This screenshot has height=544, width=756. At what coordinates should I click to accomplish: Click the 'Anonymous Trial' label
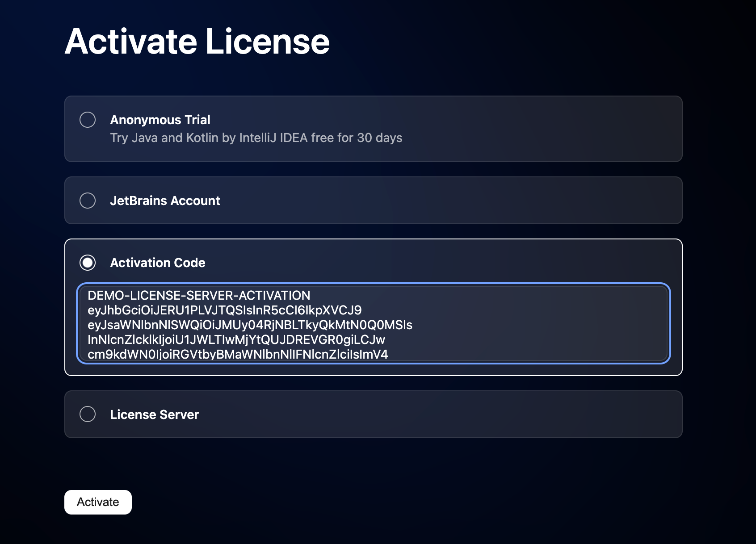click(160, 120)
